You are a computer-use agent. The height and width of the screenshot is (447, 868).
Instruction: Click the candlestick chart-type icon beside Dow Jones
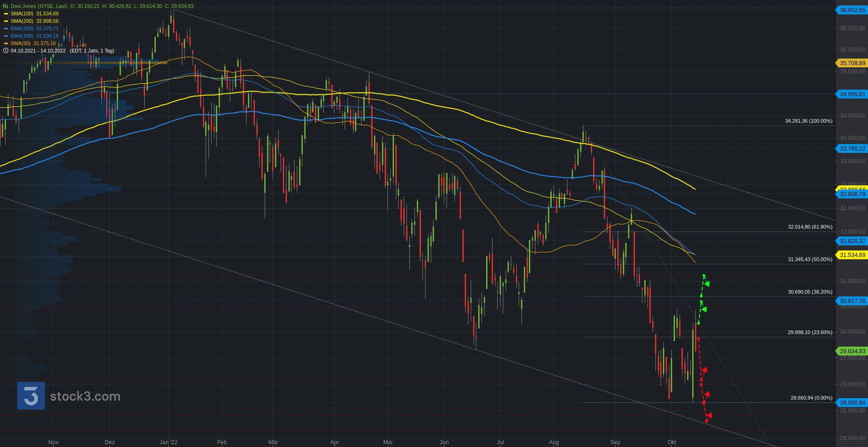(5, 6)
